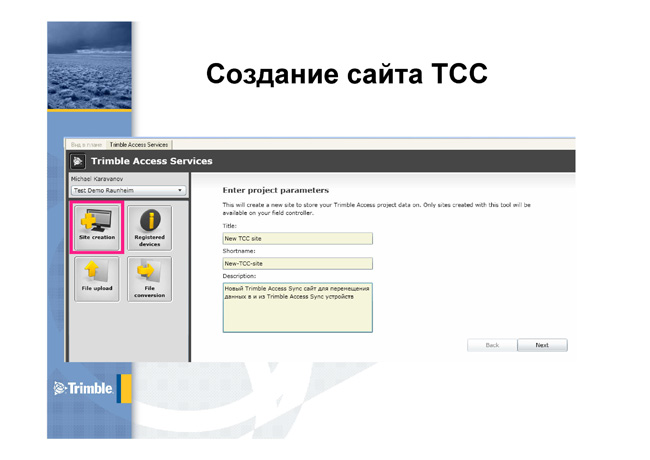Open the File conversion tool
The height and width of the screenshot is (460, 650).
point(149,279)
